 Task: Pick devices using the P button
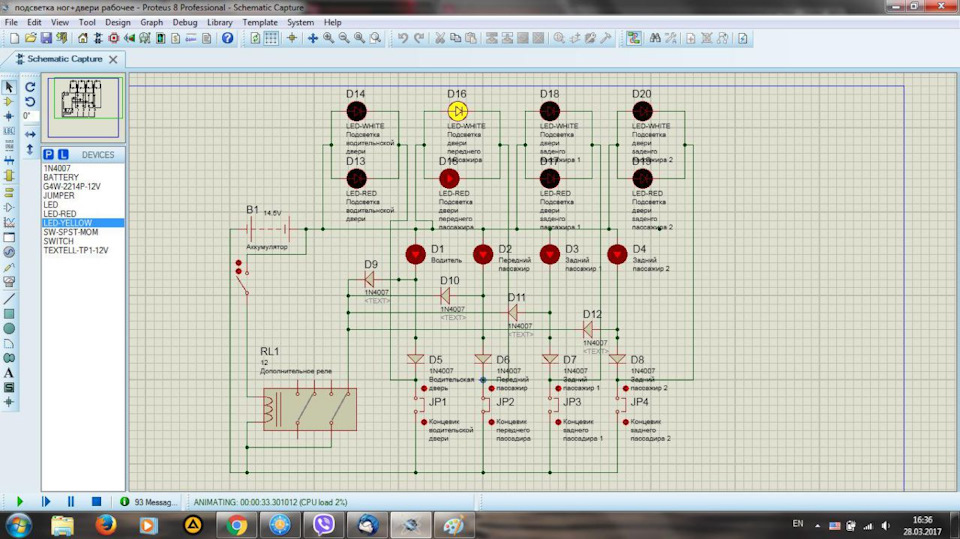point(48,154)
